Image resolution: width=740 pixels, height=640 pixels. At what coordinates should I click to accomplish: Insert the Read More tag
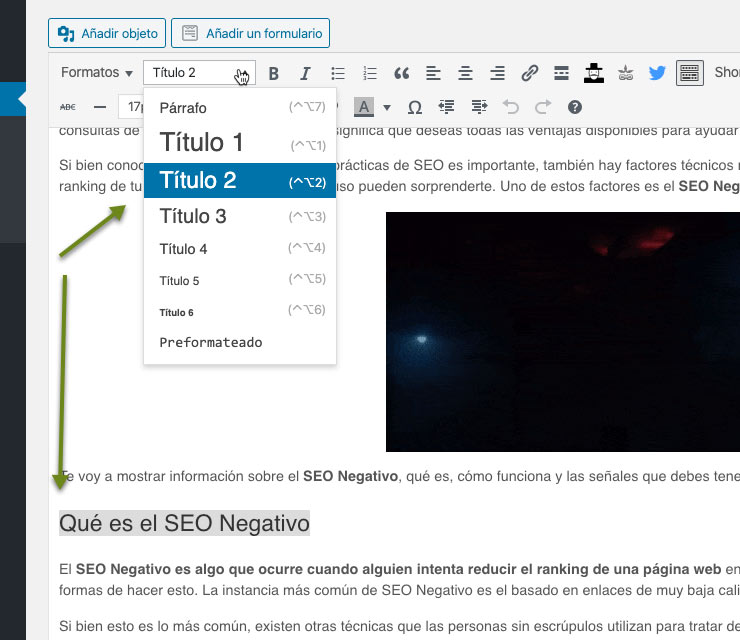coord(561,73)
